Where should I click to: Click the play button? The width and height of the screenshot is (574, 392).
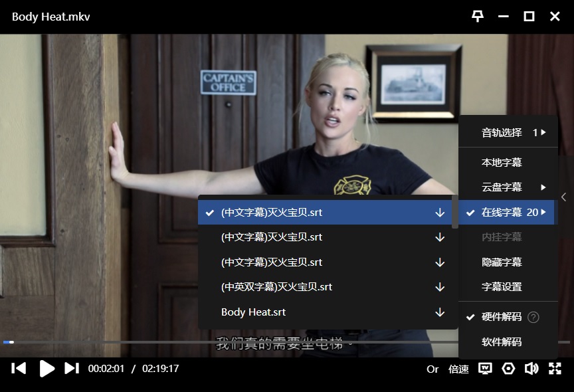point(47,368)
